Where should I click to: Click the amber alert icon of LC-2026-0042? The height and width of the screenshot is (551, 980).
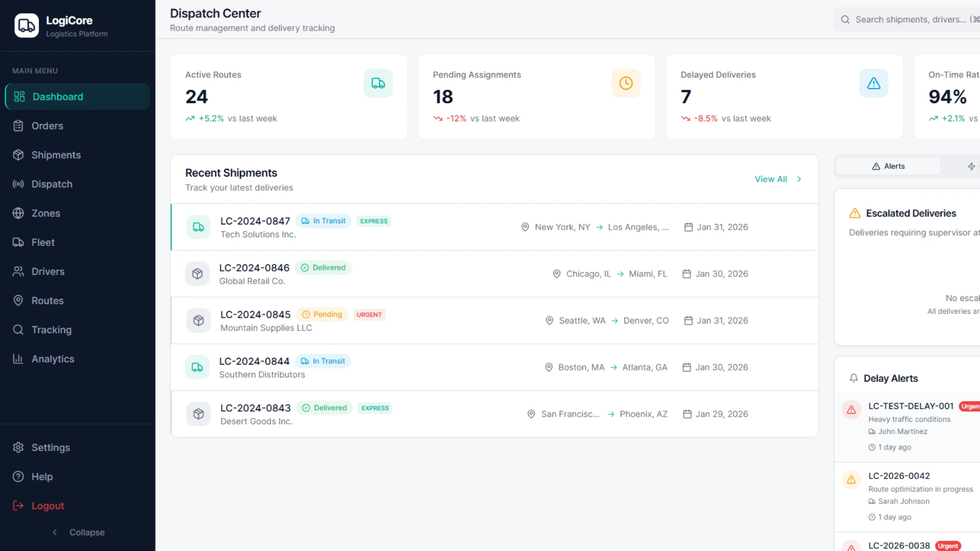point(851,480)
